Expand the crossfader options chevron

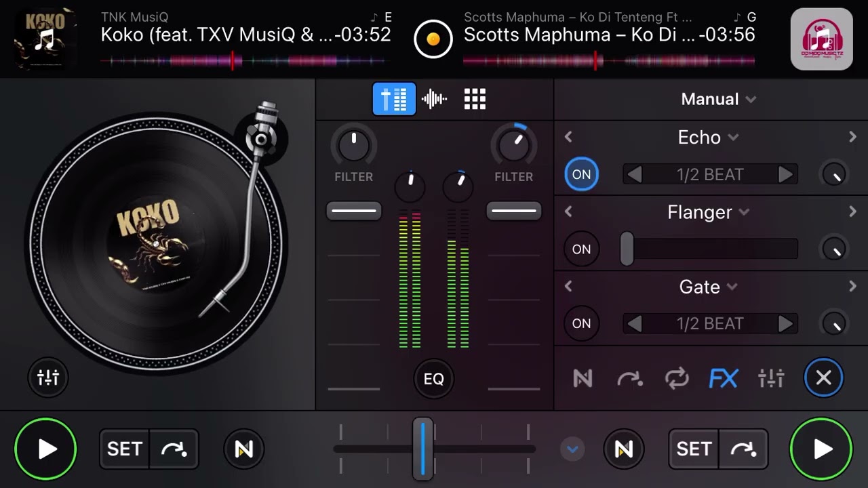tap(572, 449)
